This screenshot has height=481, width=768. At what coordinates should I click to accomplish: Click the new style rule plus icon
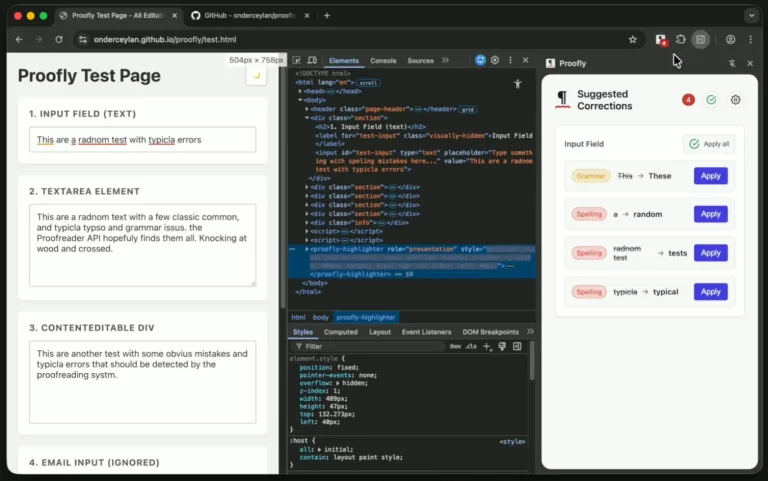tap(487, 346)
